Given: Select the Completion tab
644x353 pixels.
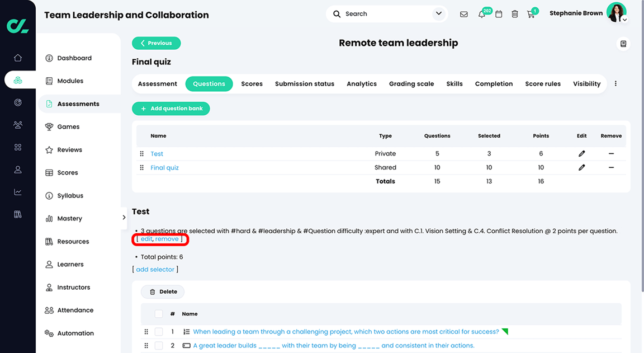Looking at the screenshot, I should tap(494, 84).
